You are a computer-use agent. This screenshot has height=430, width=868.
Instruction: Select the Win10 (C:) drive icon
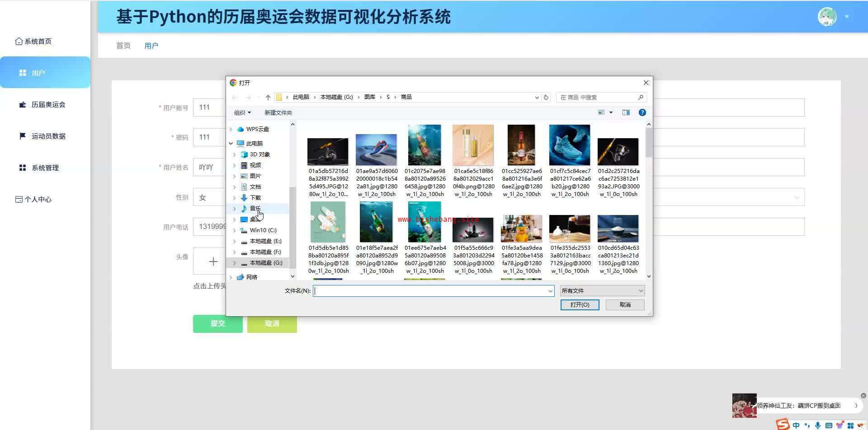click(x=244, y=230)
